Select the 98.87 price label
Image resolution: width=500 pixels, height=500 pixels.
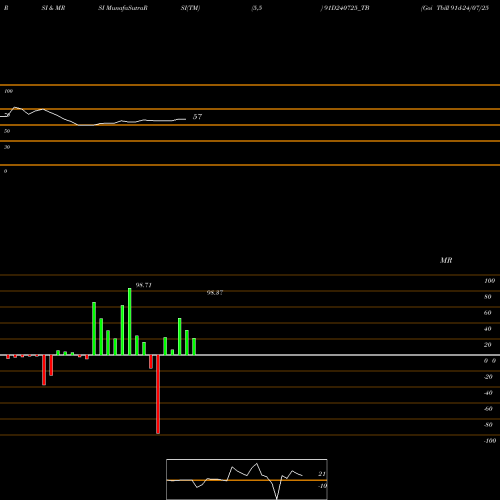pyautogui.click(x=215, y=293)
